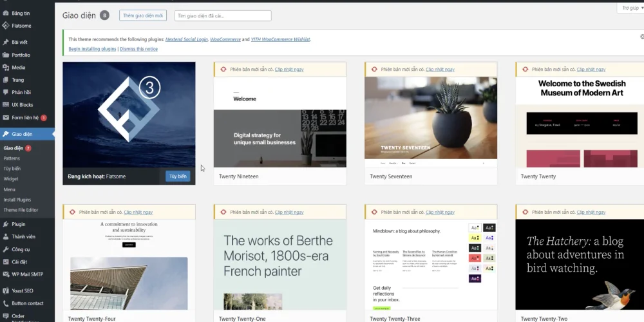Image resolution: width=644 pixels, height=322 pixels.
Task: Click the Cài đặt settings icon
Action: pyautogui.click(x=5, y=261)
